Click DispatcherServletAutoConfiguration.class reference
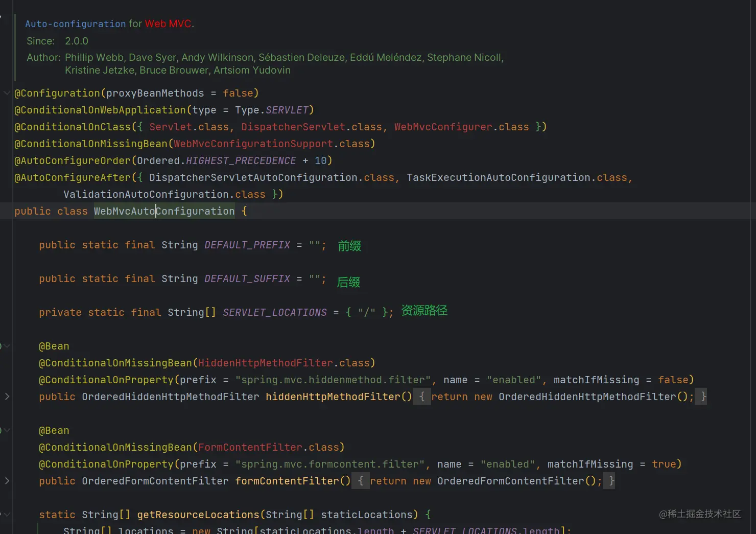Image resolution: width=756 pixels, height=534 pixels. click(x=272, y=177)
